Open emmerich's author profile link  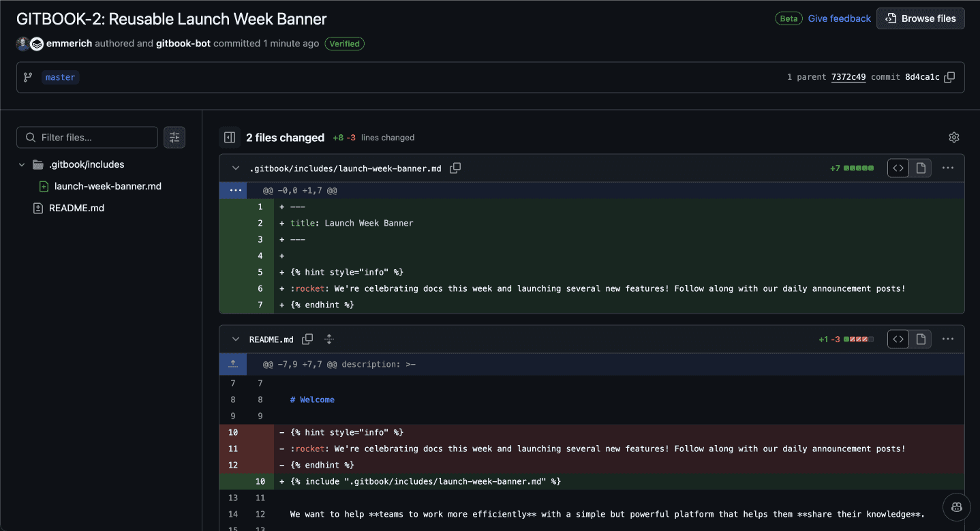click(69, 44)
